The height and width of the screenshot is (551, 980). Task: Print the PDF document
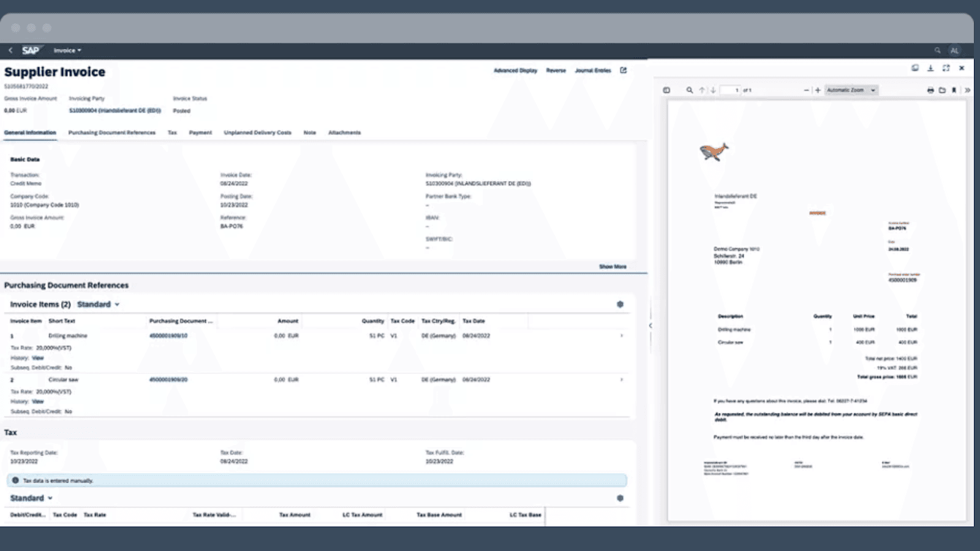click(x=930, y=90)
